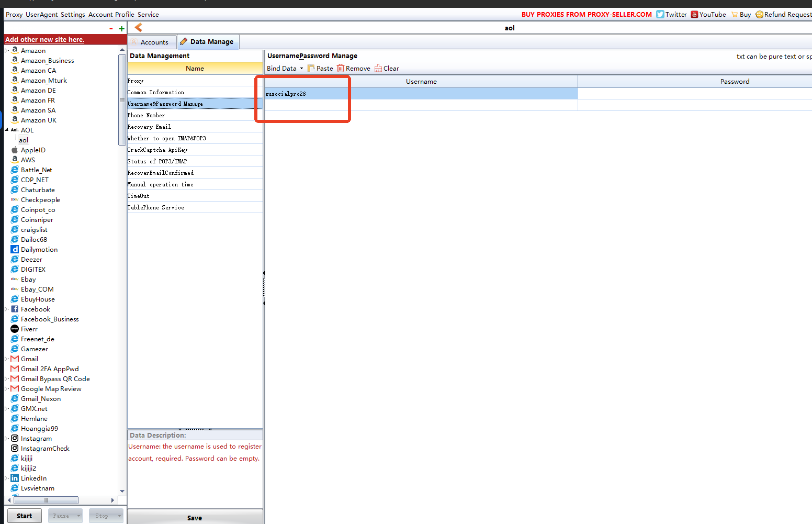Select the Phone Number data row

pos(195,115)
